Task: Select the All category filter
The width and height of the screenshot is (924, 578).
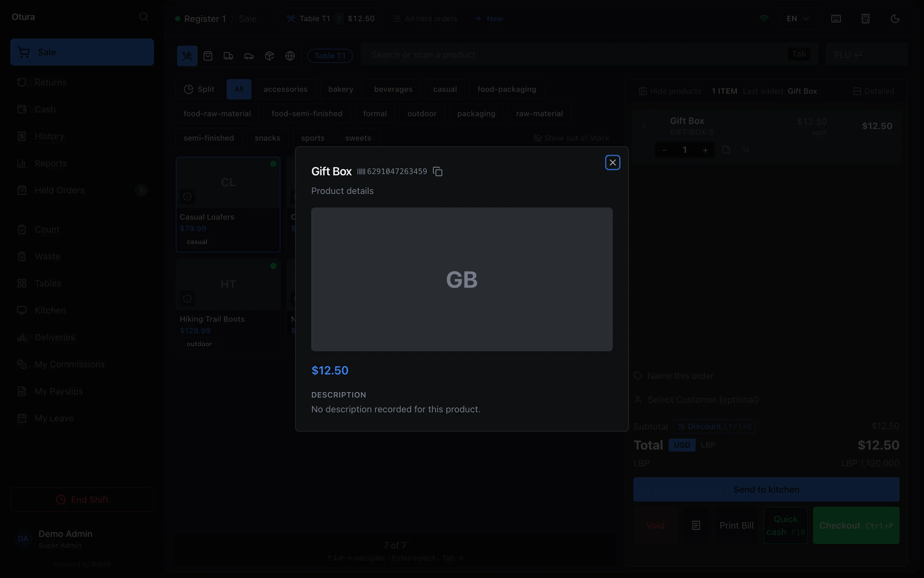Action: tap(239, 89)
